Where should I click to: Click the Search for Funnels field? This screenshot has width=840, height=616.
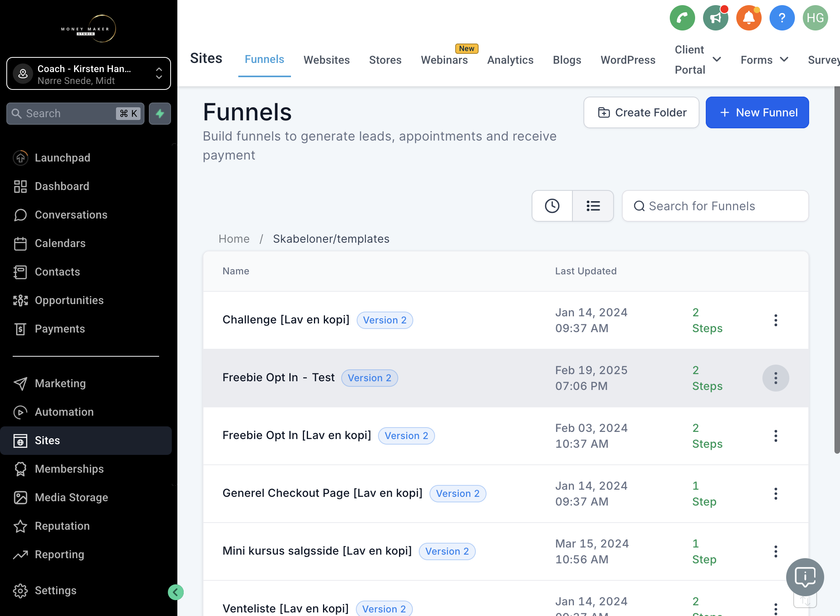pos(715,206)
